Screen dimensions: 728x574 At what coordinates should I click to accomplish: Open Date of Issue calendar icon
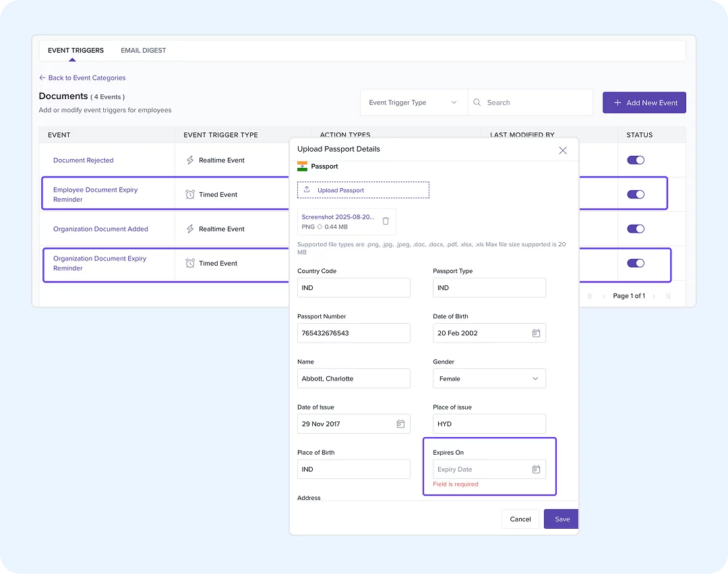(x=400, y=424)
